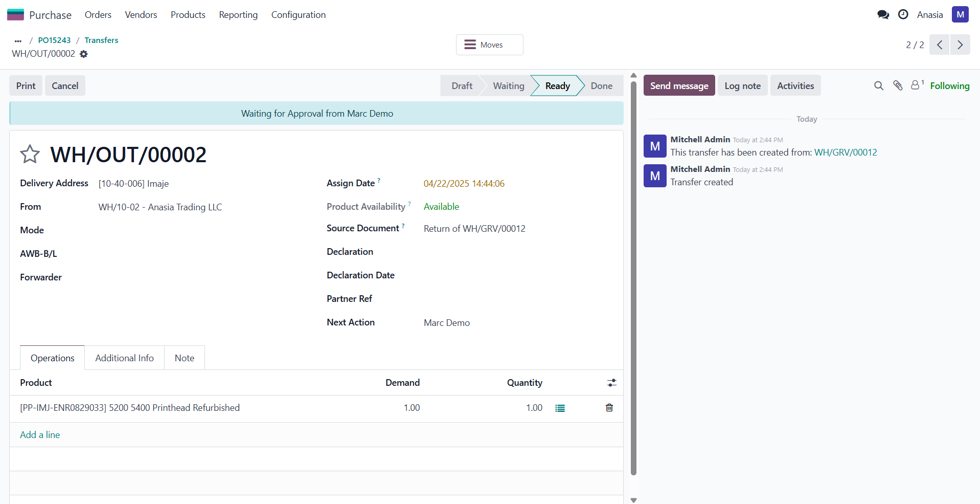The width and height of the screenshot is (980, 504).
Task: Show followers list via person icon
Action: (916, 85)
